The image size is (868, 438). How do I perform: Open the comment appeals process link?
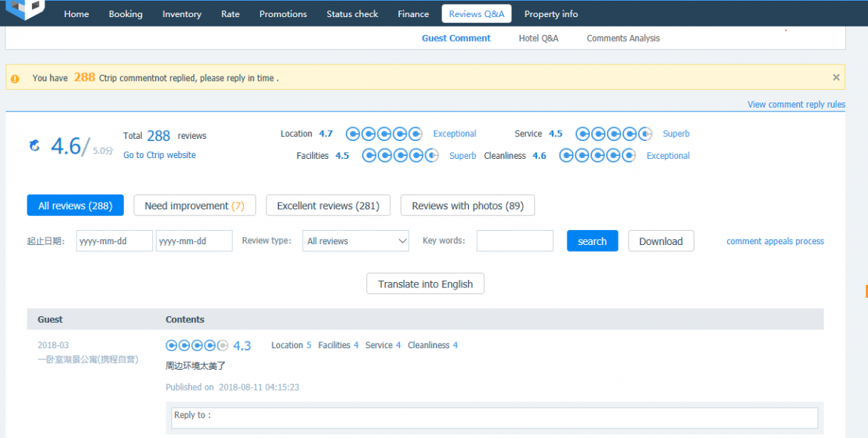coord(775,241)
